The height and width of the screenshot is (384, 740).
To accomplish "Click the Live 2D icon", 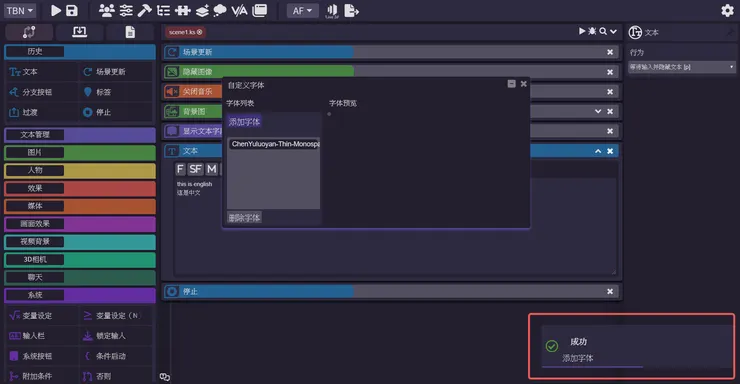I will click(332, 11).
